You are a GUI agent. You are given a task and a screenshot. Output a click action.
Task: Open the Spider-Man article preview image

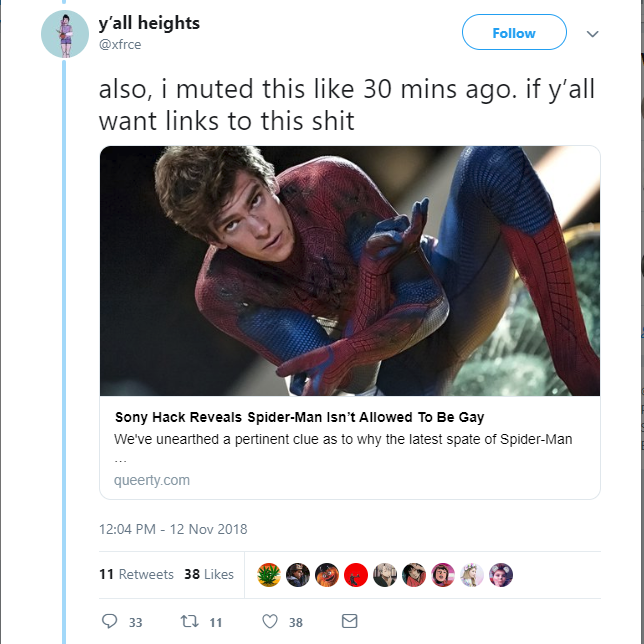[350, 271]
